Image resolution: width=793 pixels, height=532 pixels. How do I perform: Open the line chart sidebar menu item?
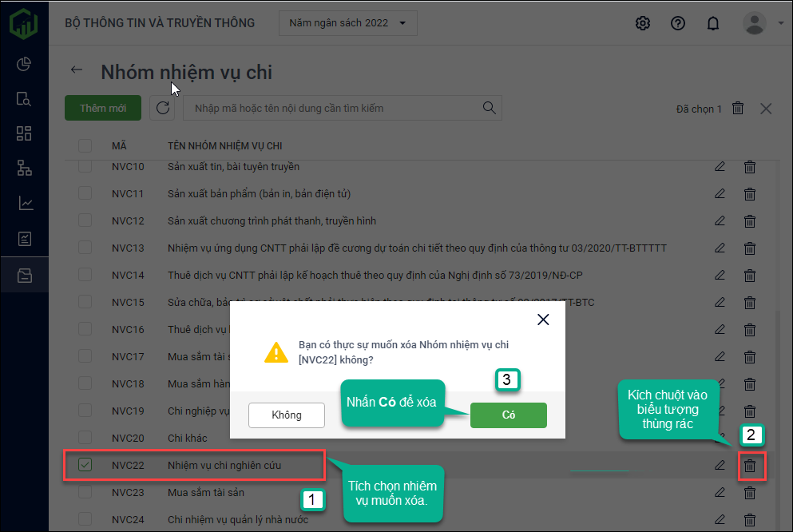click(24, 204)
